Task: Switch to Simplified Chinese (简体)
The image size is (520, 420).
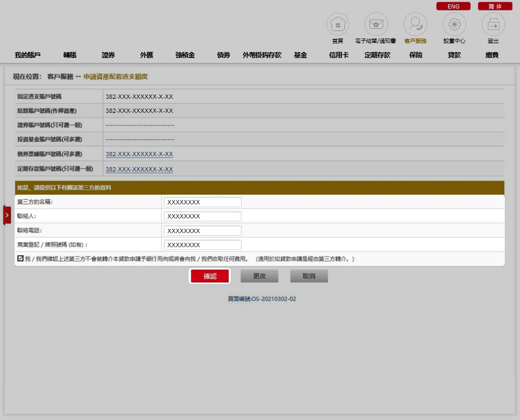Action: click(495, 6)
